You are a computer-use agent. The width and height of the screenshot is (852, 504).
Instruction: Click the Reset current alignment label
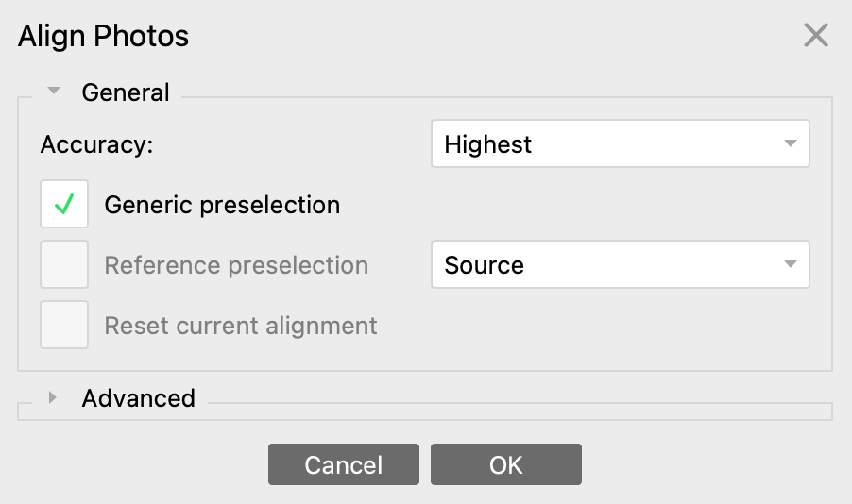[x=241, y=326]
